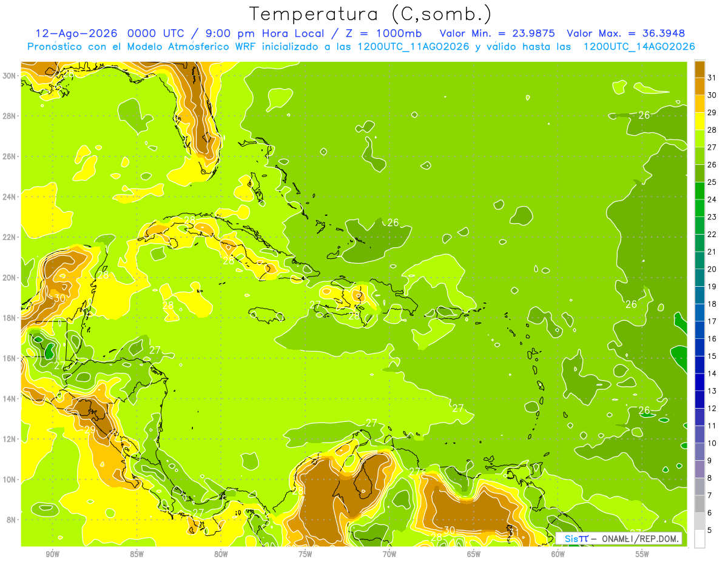
Task: Click the legend scale label 31
Action: [x=712, y=77]
